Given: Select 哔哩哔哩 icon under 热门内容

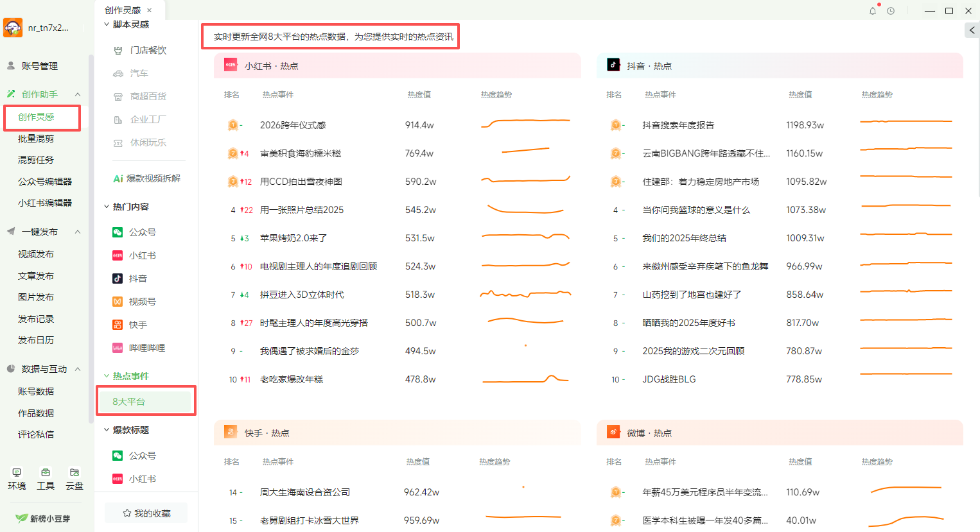Looking at the screenshot, I should pyautogui.click(x=118, y=348).
